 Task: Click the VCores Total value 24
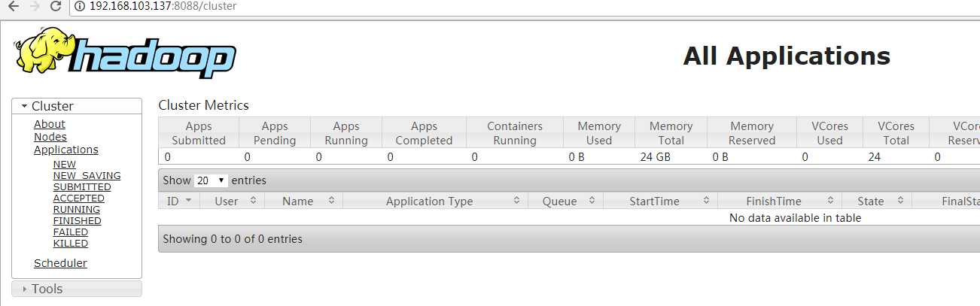pyautogui.click(x=874, y=157)
